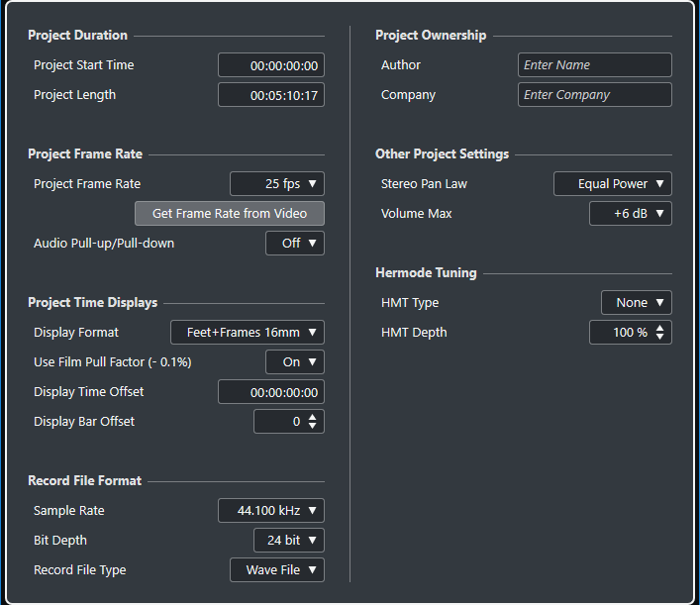Expand the Display Format dropdown
700x605 pixels.
[x=248, y=333]
